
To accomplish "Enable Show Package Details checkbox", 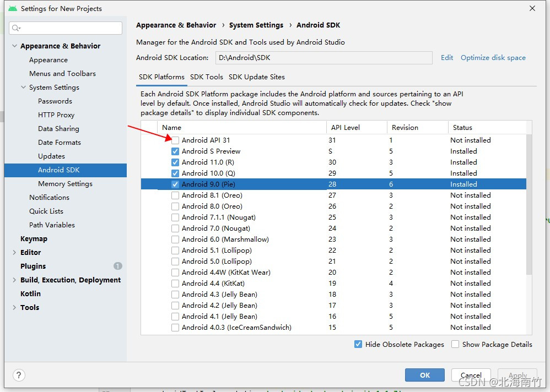I will (455, 344).
